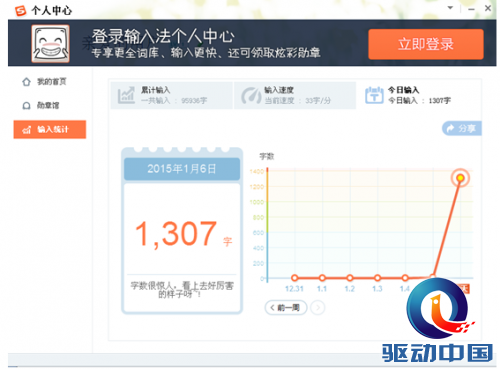Click the 今日输入 calendar icon
The width and height of the screenshot is (500, 369).
tap(374, 95)
